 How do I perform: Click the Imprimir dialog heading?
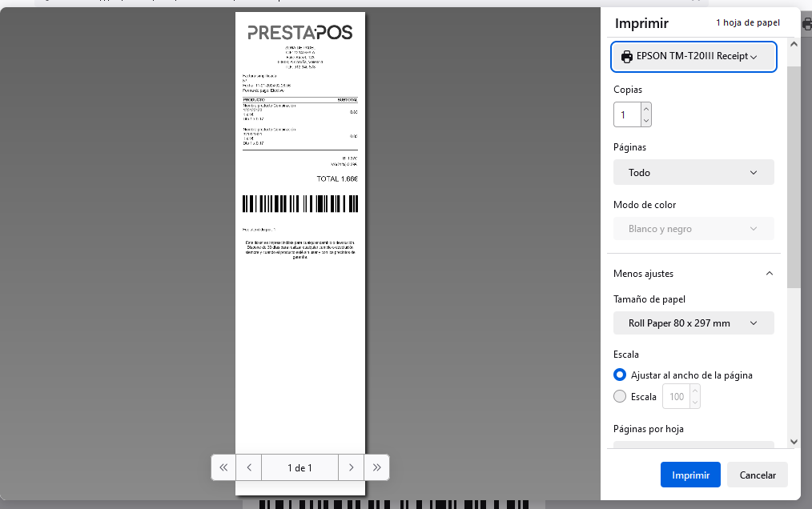click(x=641, y=23)
